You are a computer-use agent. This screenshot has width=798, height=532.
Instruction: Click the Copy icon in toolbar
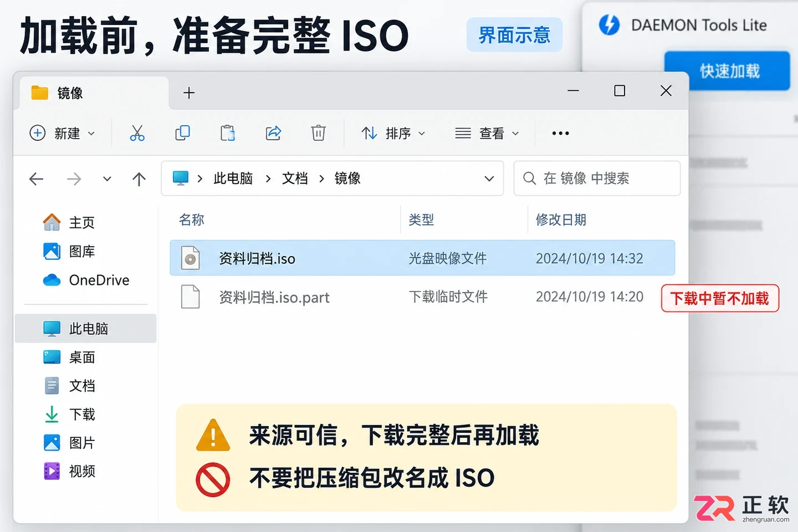[182, 133]
